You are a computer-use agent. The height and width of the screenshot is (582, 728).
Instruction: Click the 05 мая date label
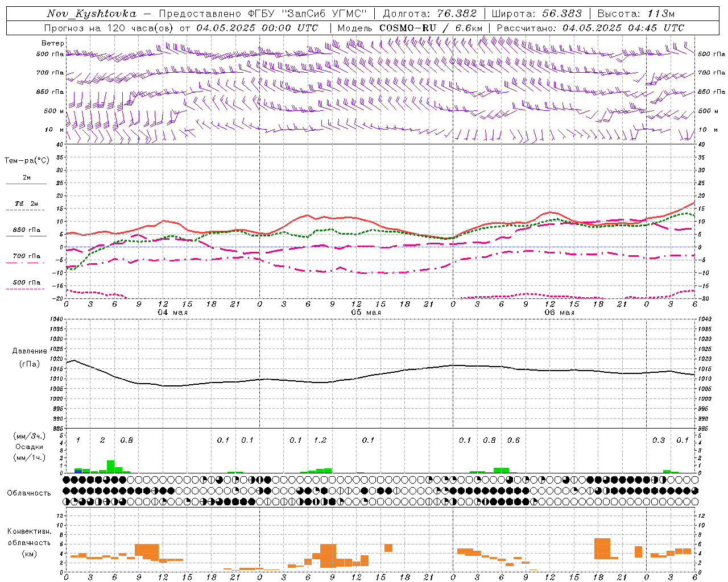point(366,313)
